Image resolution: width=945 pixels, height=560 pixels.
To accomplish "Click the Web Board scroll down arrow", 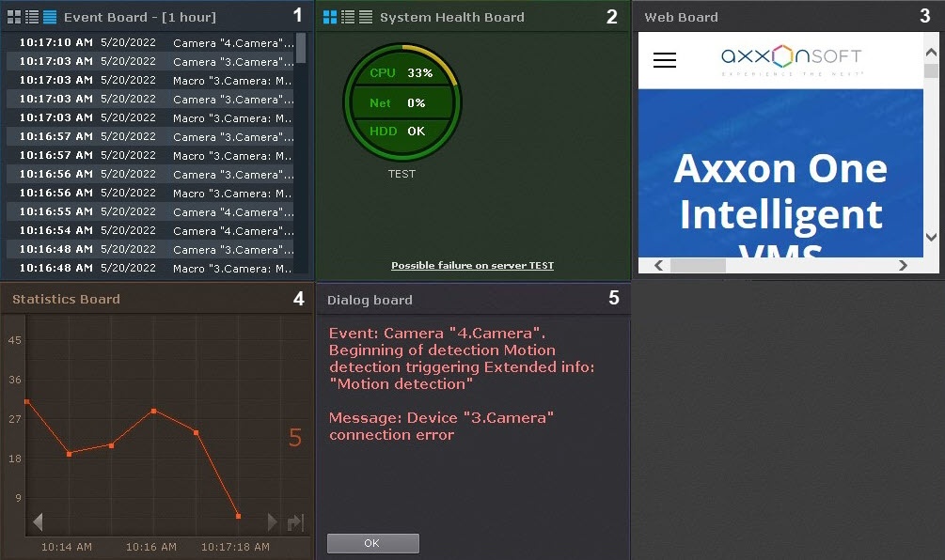I will pyautogui.click(x=931, y=237).
